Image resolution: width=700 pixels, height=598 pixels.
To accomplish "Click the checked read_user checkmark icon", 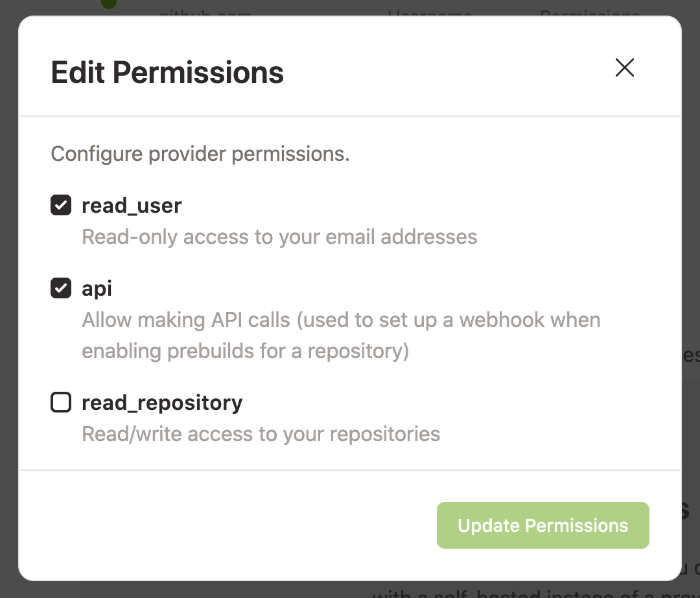I will 60,205.
